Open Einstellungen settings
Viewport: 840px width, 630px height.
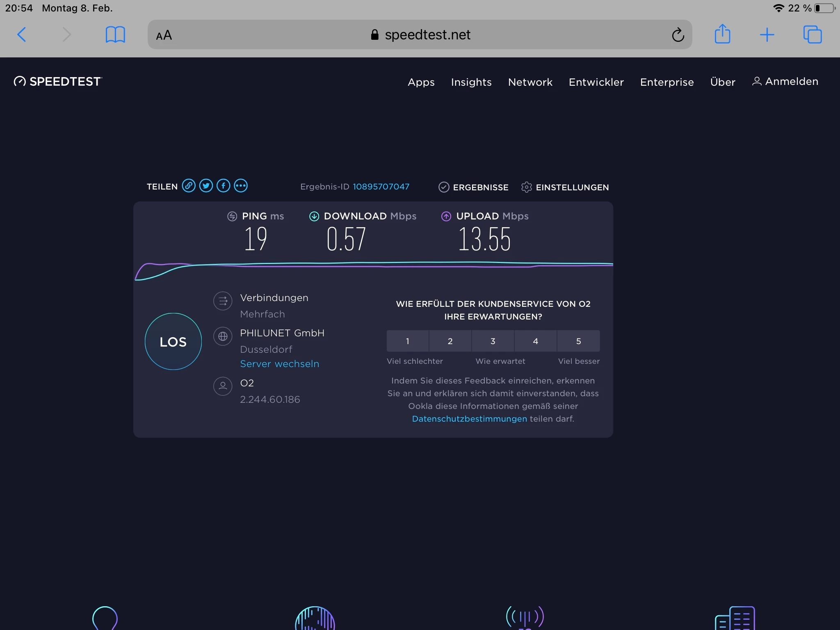click(x=565, y=187)
